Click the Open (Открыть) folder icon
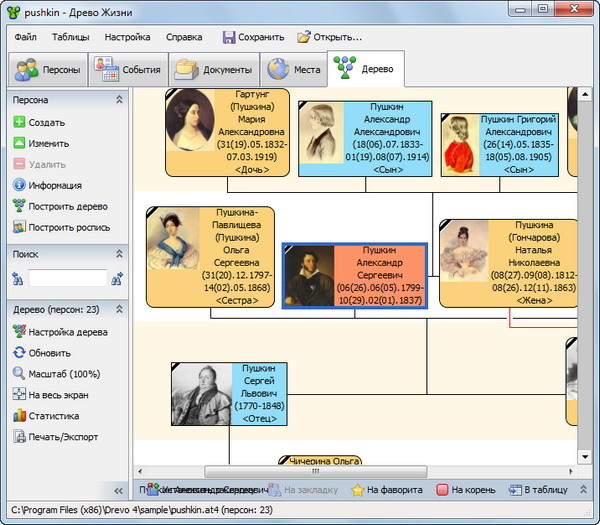 304,37
